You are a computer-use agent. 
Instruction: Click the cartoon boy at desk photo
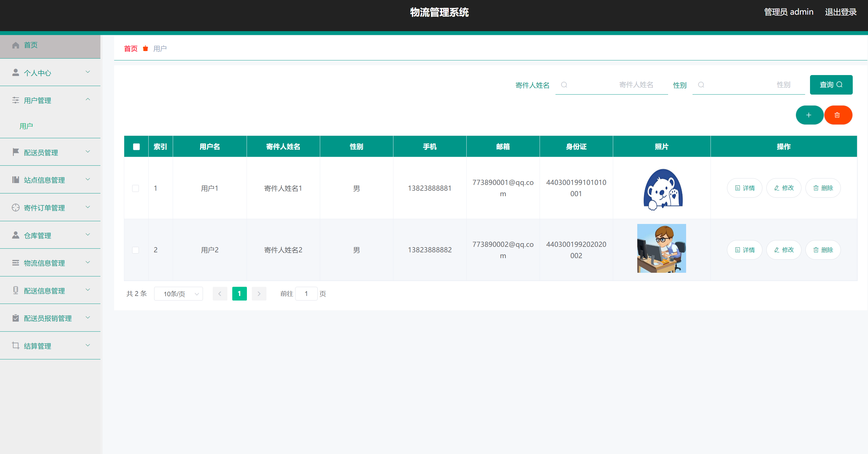pyautogui.click(x=661, y=248)
